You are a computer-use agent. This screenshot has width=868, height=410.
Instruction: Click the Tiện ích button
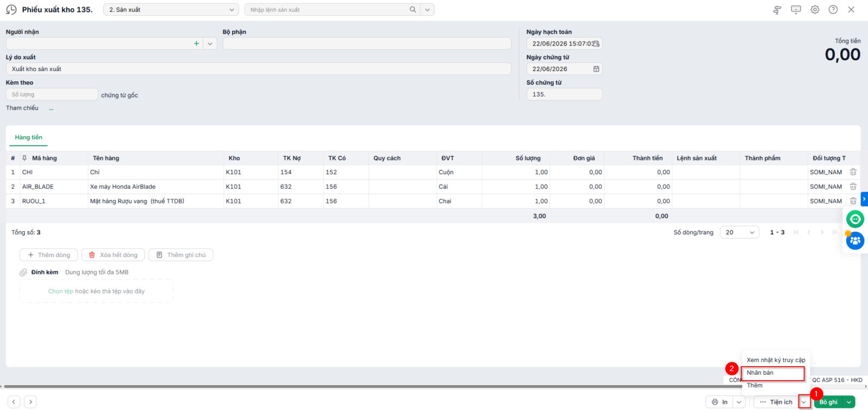coord(776,402)
